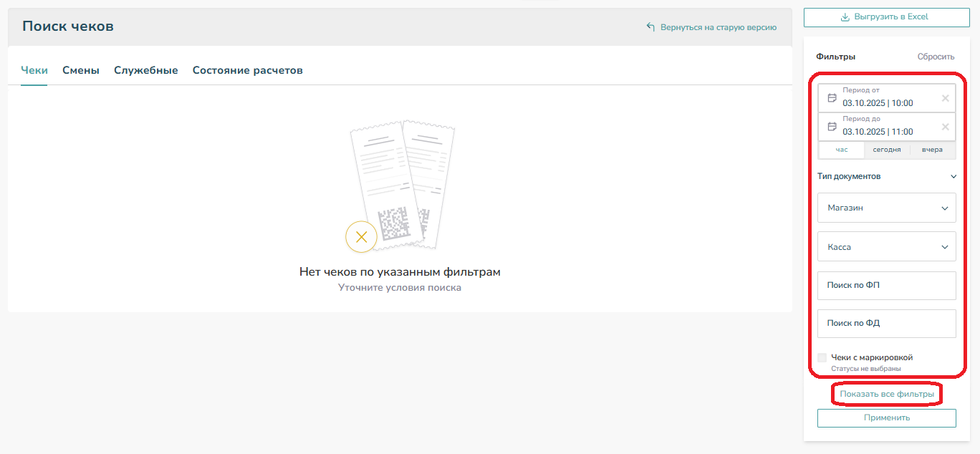Open the 'Магазин' dropdown
The width and height of the screenshot is (980, 454).
[886, 208]
